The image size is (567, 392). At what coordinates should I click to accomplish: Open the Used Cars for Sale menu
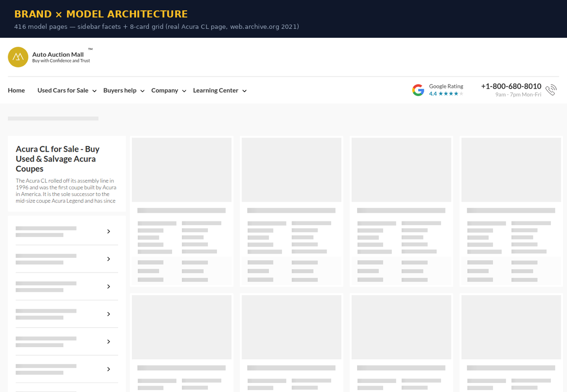coord(67,90)
